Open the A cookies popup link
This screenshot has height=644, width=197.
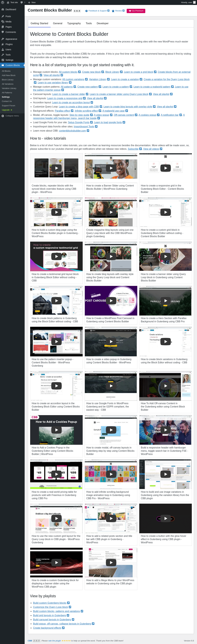(x=147, y=115)
